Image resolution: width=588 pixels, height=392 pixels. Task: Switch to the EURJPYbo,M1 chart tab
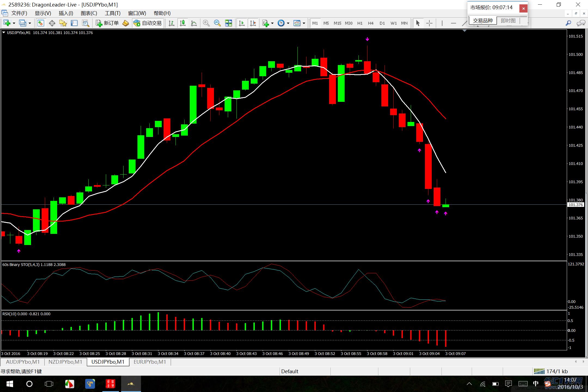click(150, 362)
